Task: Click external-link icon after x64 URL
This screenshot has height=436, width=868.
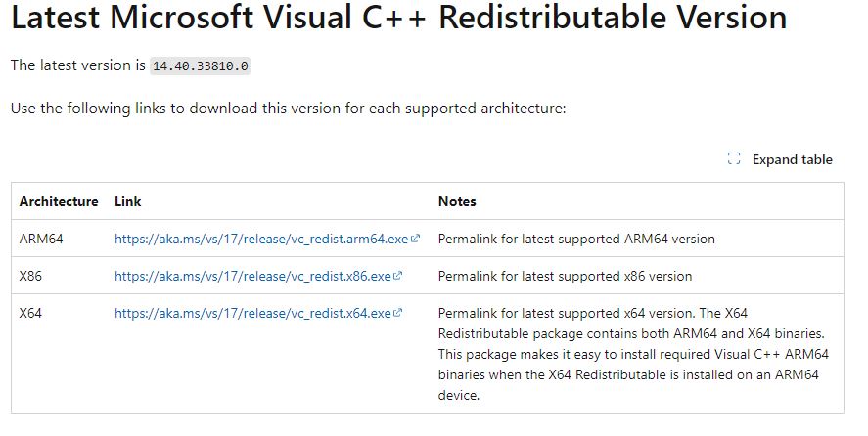Action: pyautogui.click(x=397, y=313)
